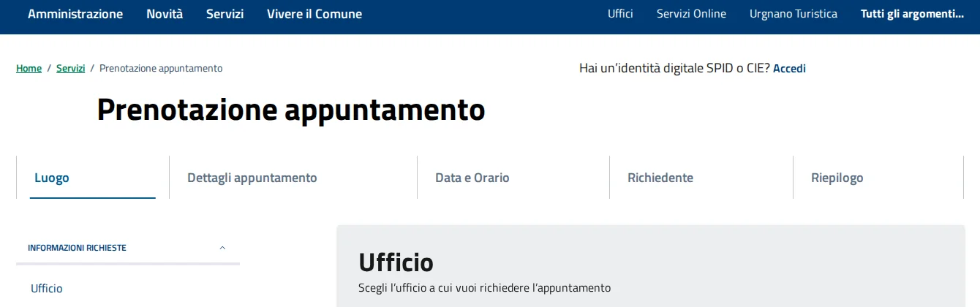Select Richiedente step tab
The image size is (980, 307).
660,178
